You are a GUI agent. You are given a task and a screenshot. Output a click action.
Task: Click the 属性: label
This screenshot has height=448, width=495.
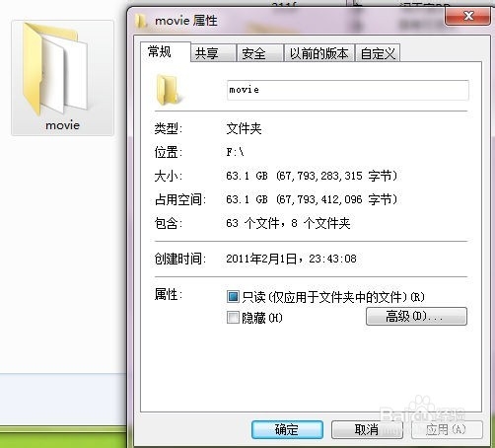pos(169,294)
